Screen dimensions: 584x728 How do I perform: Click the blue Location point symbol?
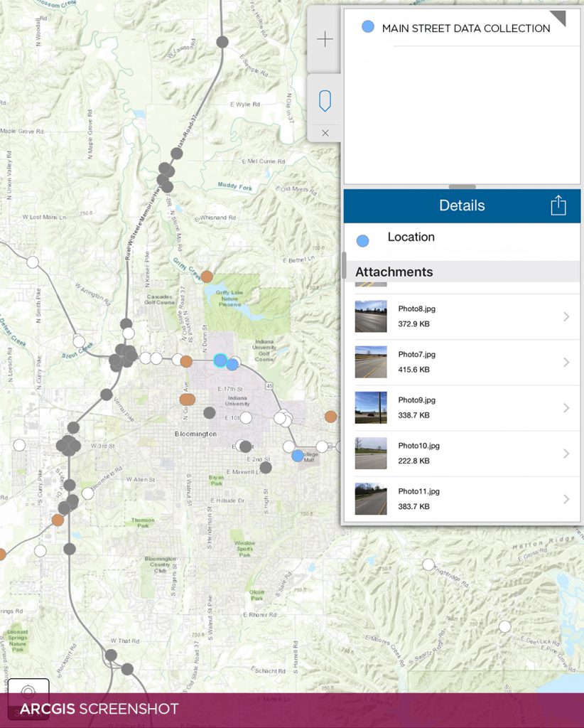tap(363, 240)
